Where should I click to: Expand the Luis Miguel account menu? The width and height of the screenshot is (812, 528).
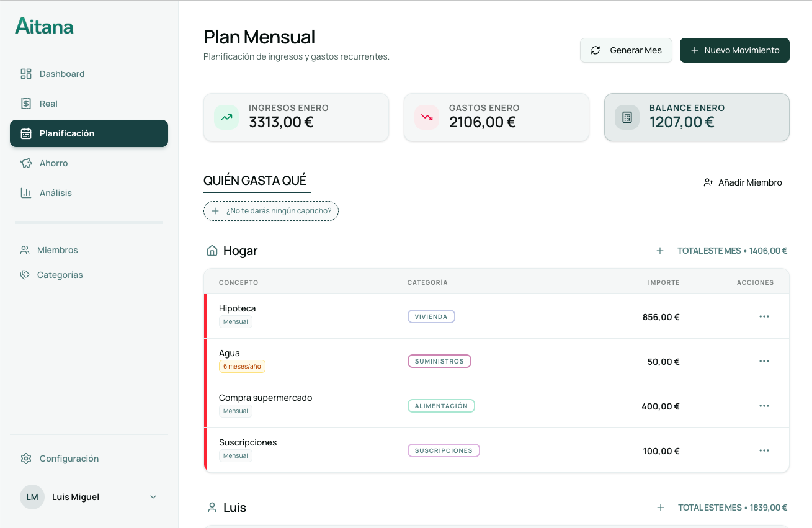tap(153, 497)
